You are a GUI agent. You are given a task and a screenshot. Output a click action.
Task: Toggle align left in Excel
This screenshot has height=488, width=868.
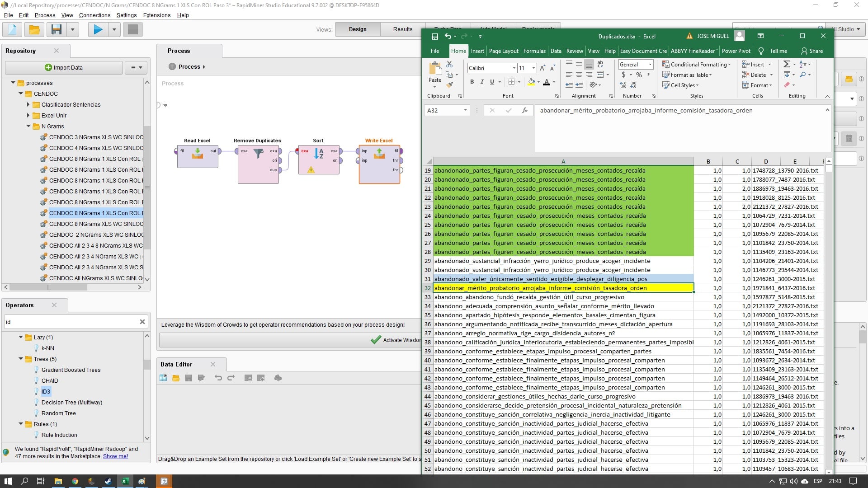pyautogui.click(x=569, y=75)
